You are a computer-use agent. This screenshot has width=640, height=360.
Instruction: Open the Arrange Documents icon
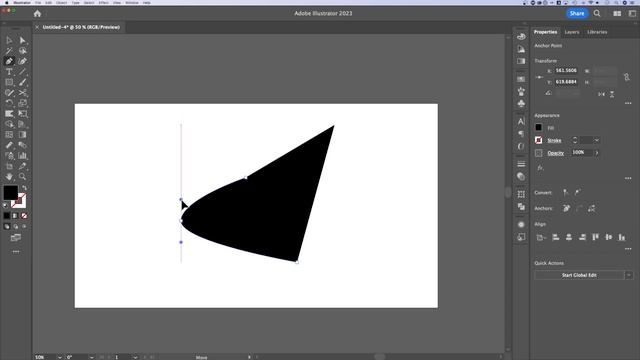pyautogui.click(x=617, y=13)
